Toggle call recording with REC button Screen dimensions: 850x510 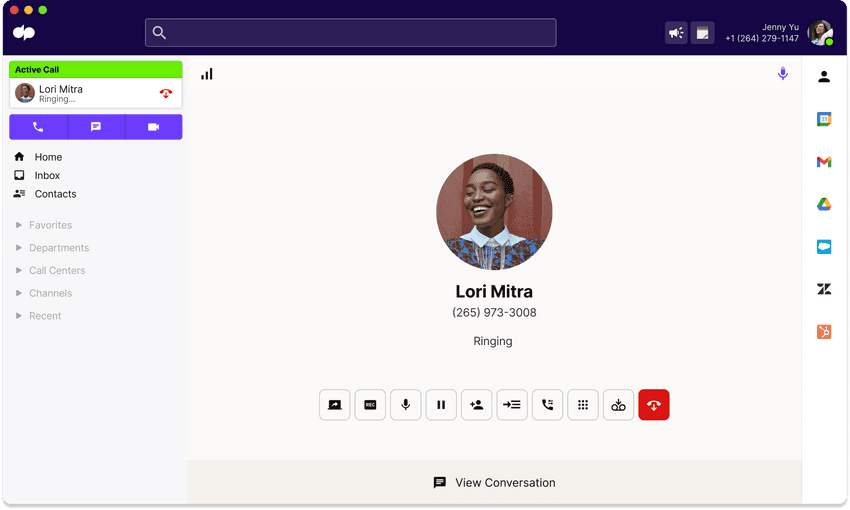(x=370, y=405)
